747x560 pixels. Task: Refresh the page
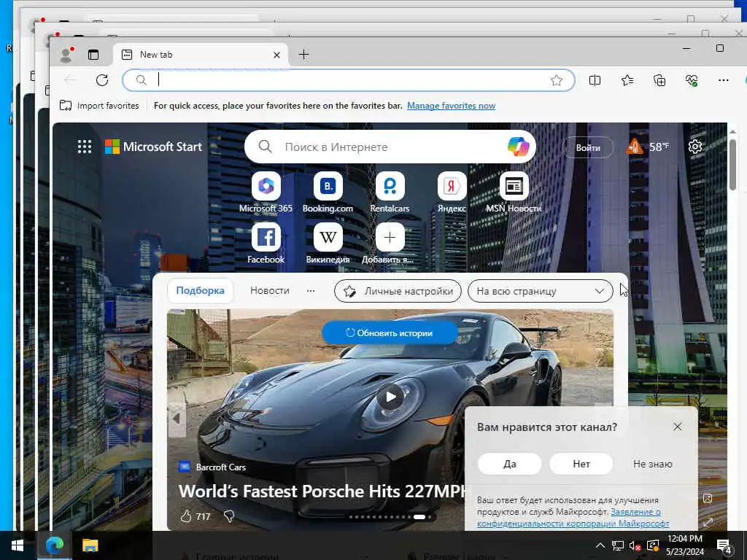click(102, 80)
